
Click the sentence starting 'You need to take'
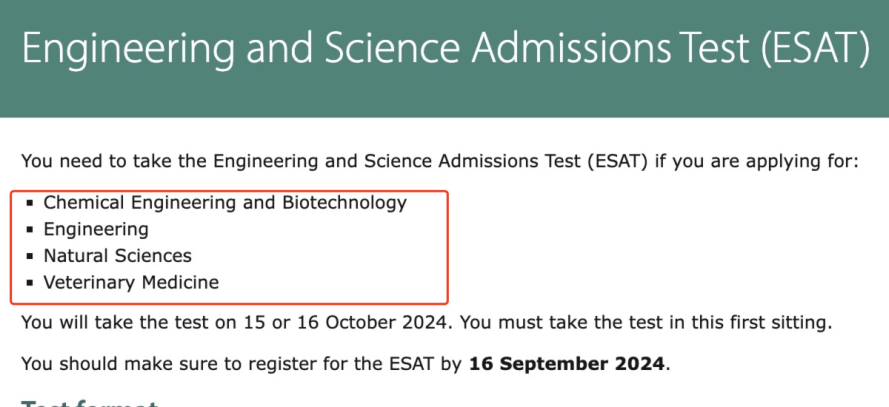(x=440, y=162)
